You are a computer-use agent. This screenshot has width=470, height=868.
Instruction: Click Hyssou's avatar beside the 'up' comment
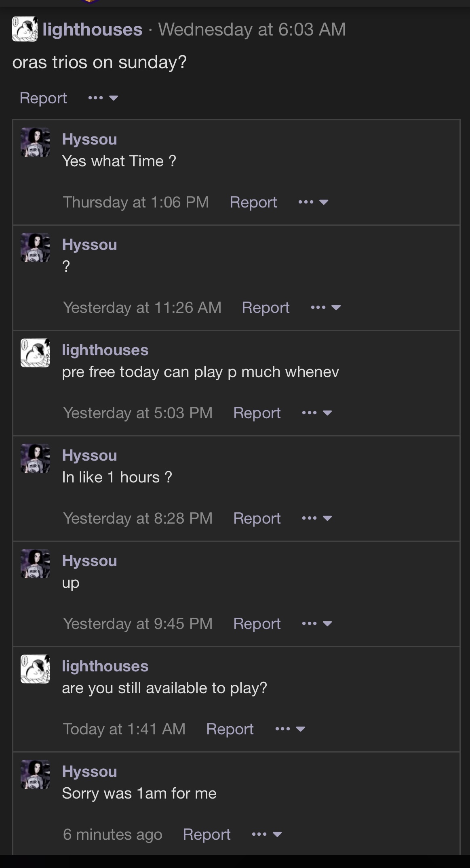click(x=35, y=564)
